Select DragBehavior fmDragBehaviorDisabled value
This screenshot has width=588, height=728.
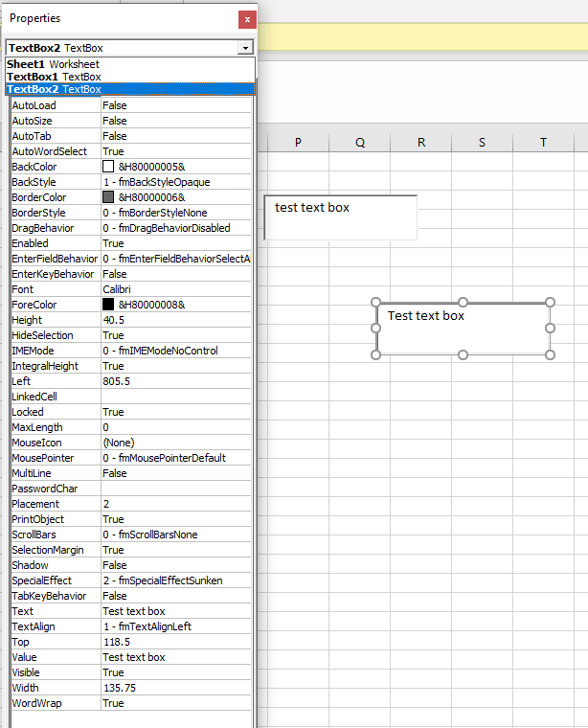click(176, 228)
